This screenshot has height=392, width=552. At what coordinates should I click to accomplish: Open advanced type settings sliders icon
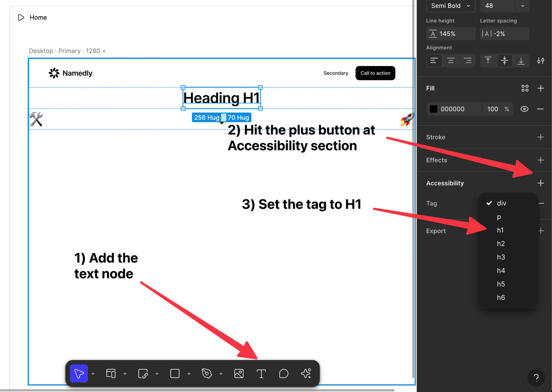(541, 61)
